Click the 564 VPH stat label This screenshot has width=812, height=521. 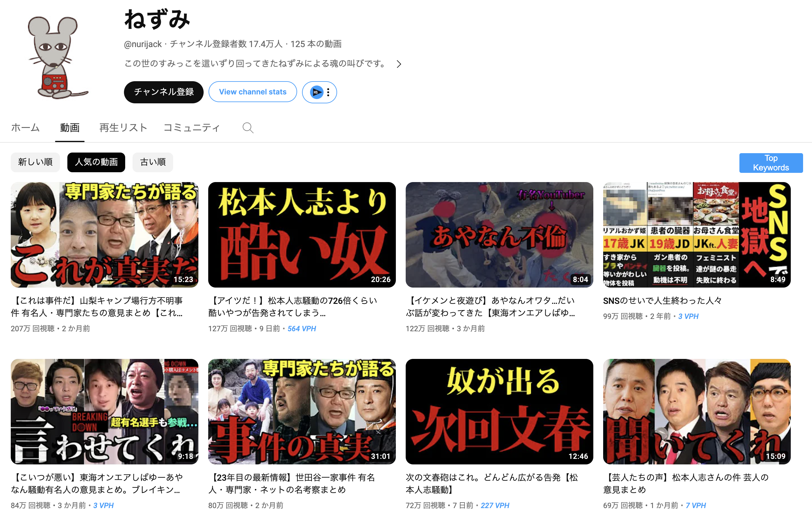[x=301, y=329]
